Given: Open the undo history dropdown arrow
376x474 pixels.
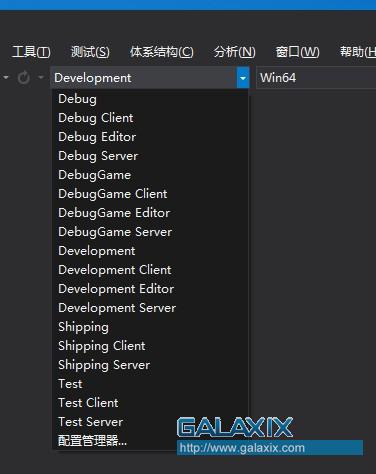Looking at the screenshot, I should [x=6, y=78].
